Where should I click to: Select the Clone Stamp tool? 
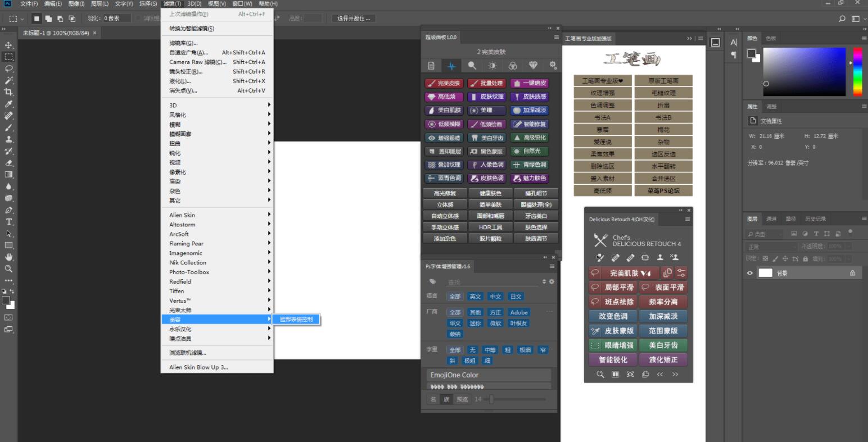click(8, 139)
